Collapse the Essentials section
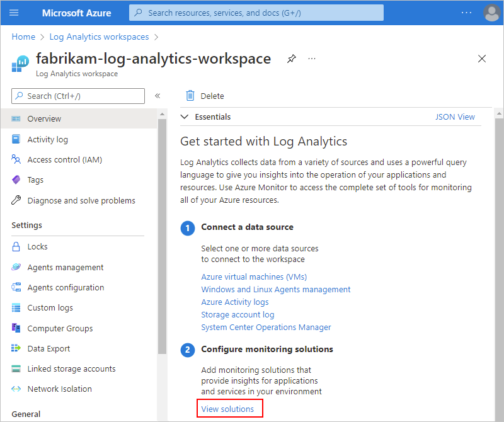 point(185,117)
